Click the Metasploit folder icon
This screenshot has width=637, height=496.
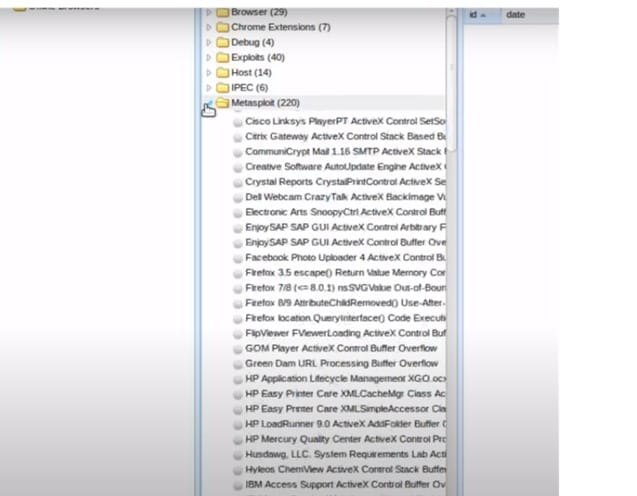pos(222,103)
